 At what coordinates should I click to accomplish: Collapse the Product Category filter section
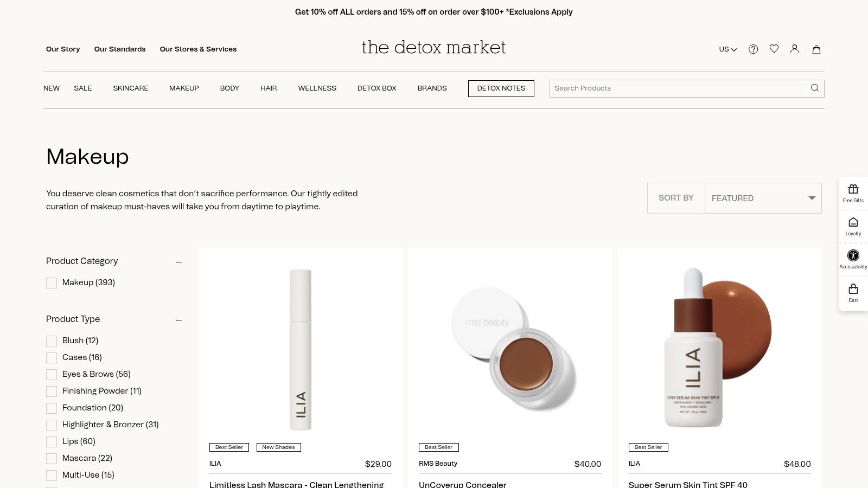[x=178, y=262]
